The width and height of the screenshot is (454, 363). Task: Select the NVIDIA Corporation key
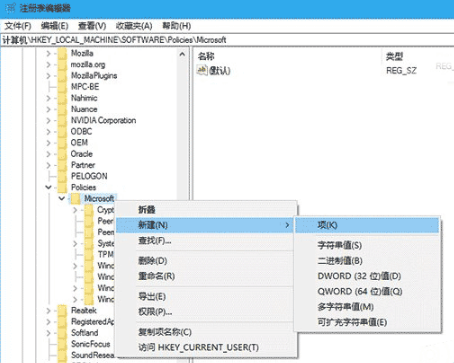(x=103, y=120)
